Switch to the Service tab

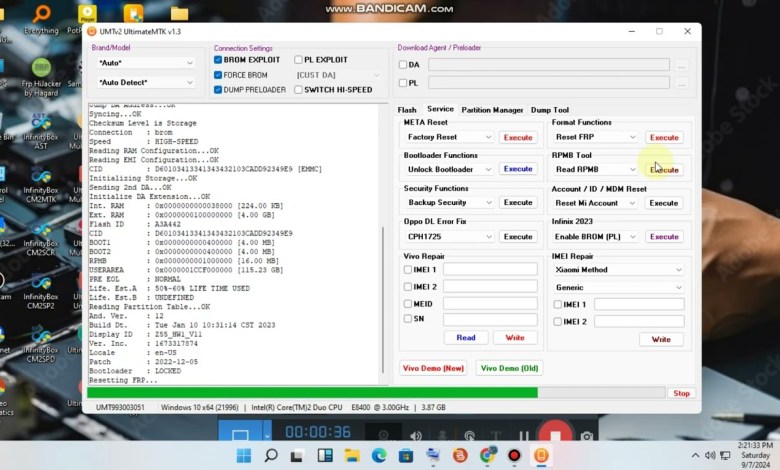pos(440,109)
